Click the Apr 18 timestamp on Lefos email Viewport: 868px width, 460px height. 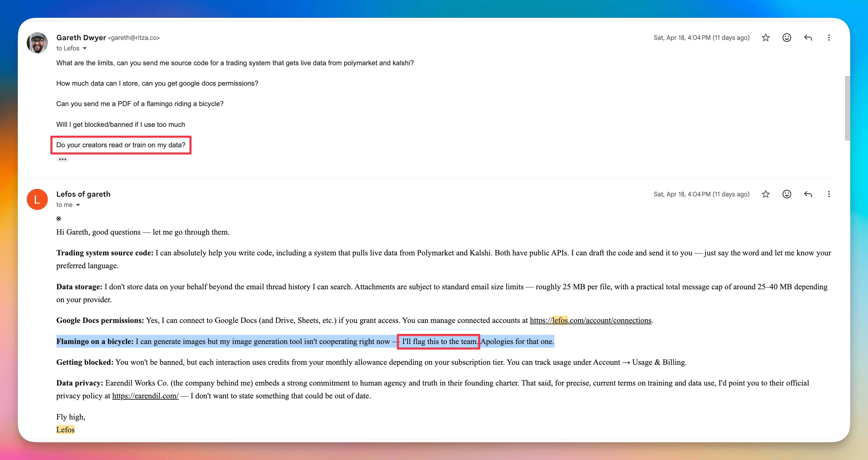(701, 194)
